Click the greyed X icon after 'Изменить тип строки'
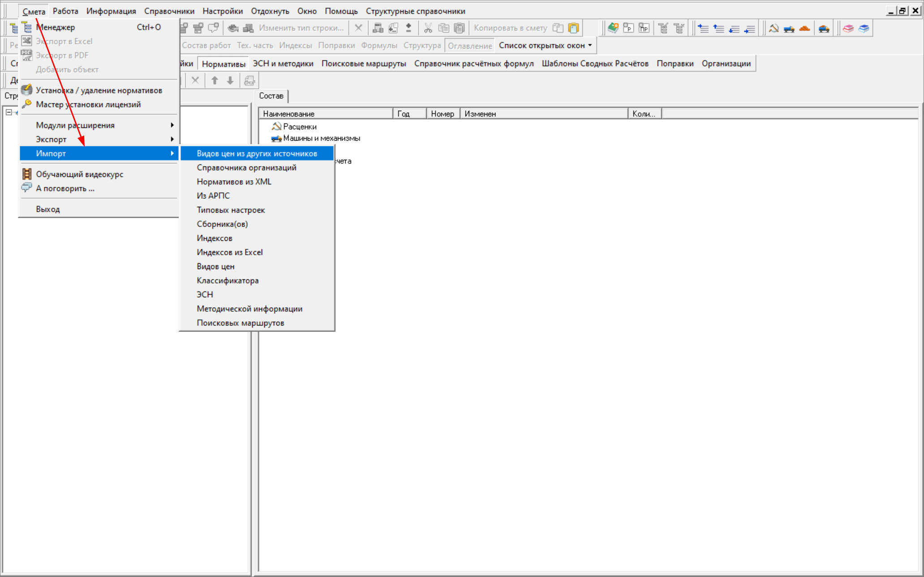 (x=358, y=28)
